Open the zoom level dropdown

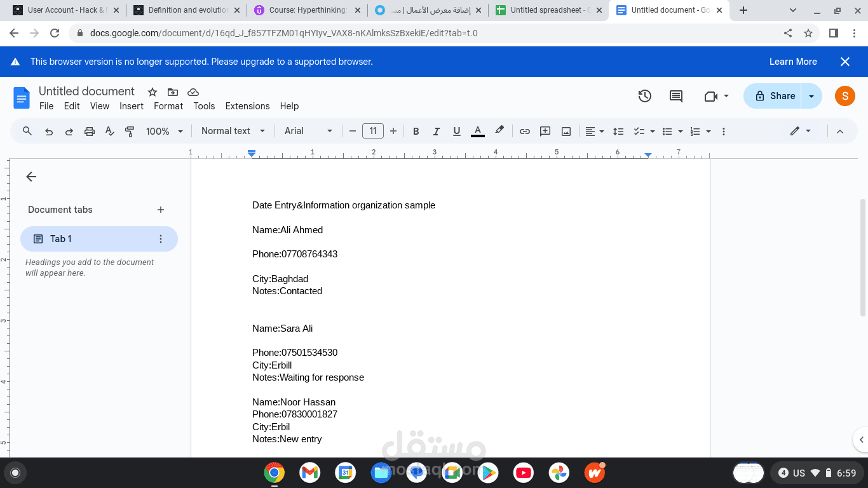(x=165, y=132)
